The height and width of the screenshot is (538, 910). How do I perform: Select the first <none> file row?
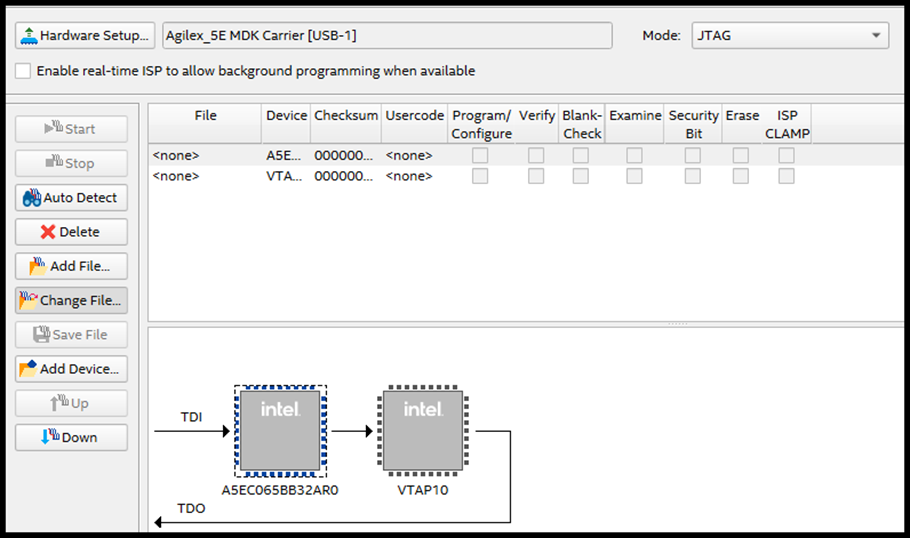click(x=176, y=156)
